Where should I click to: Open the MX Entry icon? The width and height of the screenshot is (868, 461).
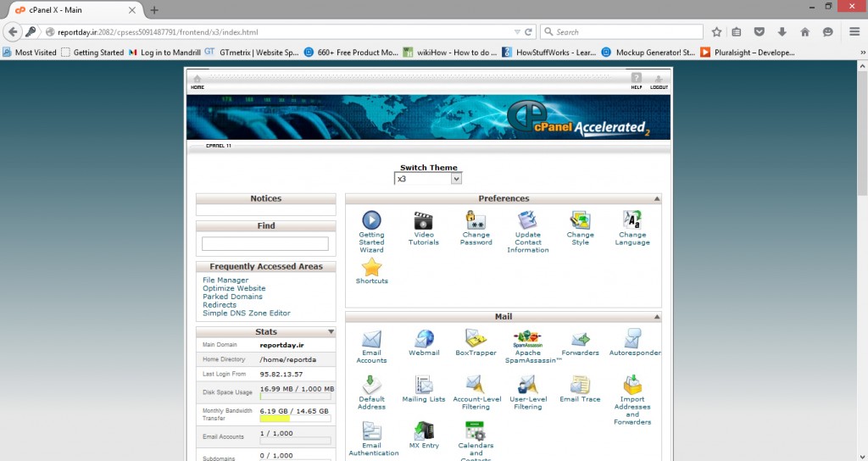[424, 430]
